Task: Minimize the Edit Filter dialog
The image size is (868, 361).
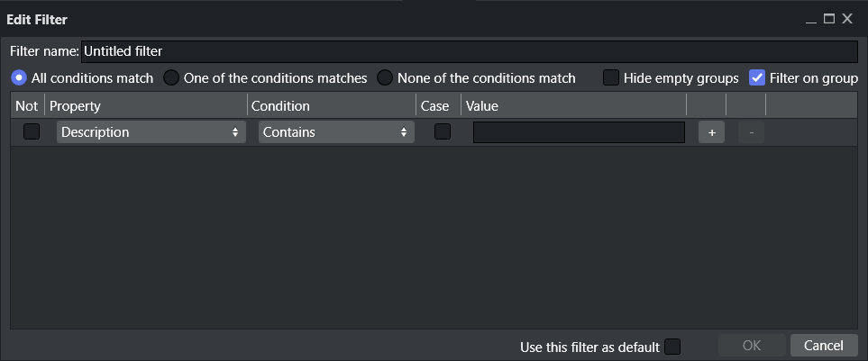Action: pyautogui.click(x=812, y=19)
